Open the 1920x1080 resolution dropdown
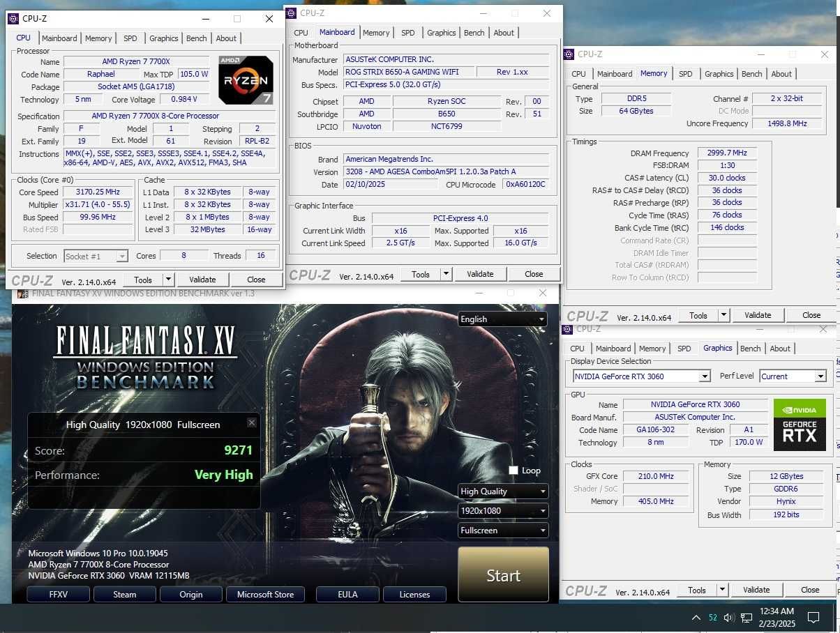Image resolution: width=840 pixels, height=633 pixels. 503,511
